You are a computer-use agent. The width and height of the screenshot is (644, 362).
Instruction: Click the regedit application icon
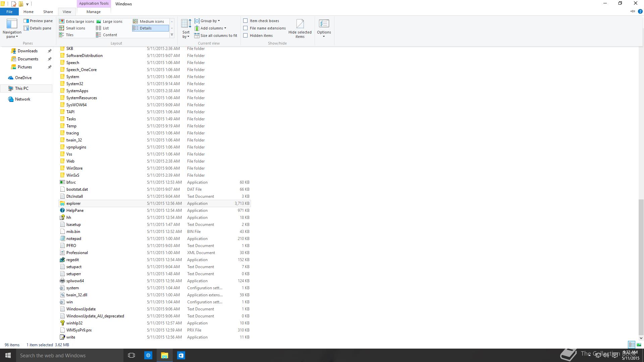pyautogui.click(x=62, y=260)
